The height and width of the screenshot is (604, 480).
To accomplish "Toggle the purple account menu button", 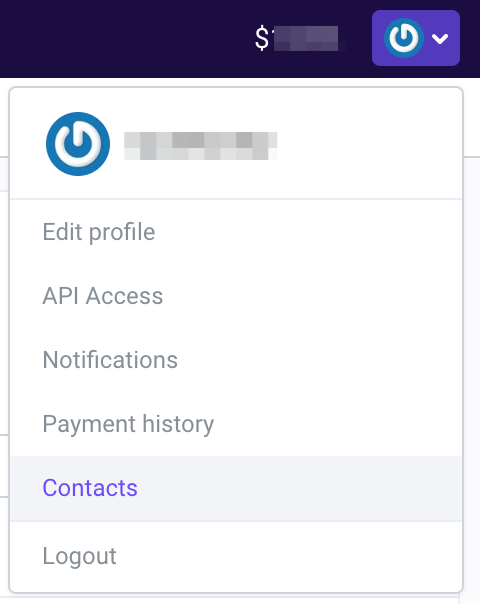I will [416, 38].
